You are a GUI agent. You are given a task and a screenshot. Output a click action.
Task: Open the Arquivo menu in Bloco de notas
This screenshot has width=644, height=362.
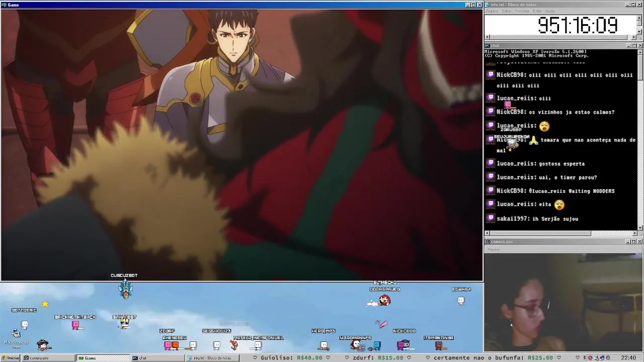[x=492, y=11]
